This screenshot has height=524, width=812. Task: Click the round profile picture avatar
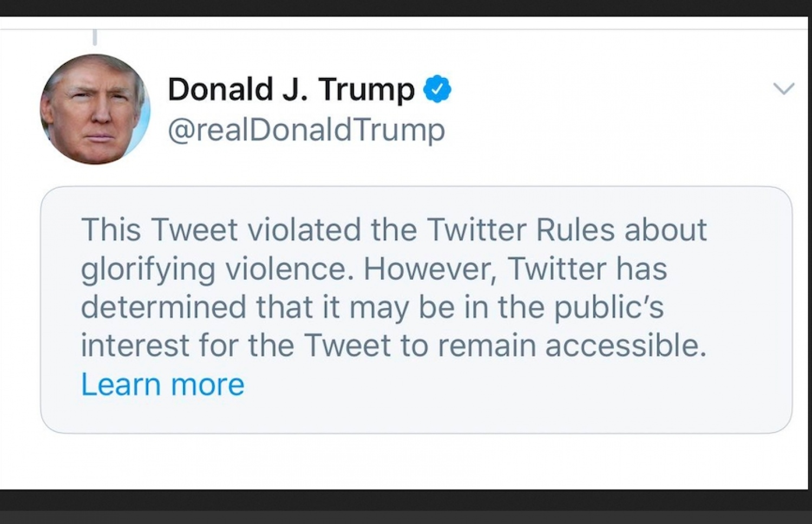[95, 109]
